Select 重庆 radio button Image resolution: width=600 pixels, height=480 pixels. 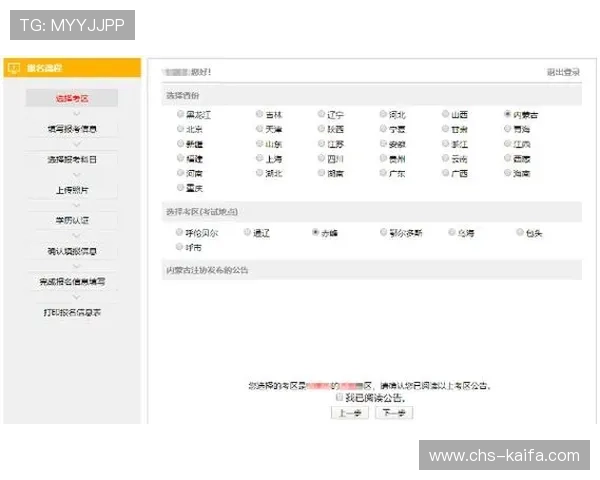180,188
